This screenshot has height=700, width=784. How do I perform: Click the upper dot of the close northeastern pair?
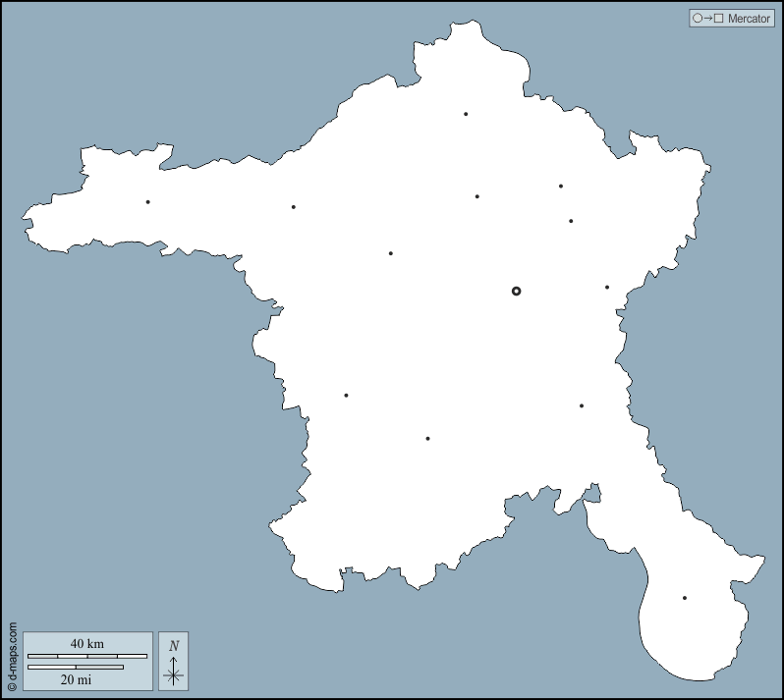(561, 186)
